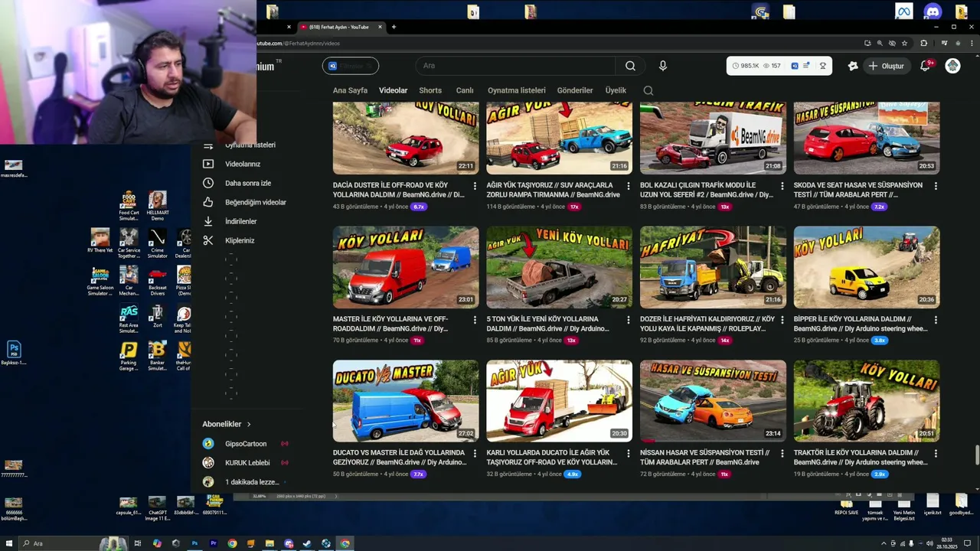Open more options for Master ile köy video
This screenshot has height=551, width=980.
[475, 320]
